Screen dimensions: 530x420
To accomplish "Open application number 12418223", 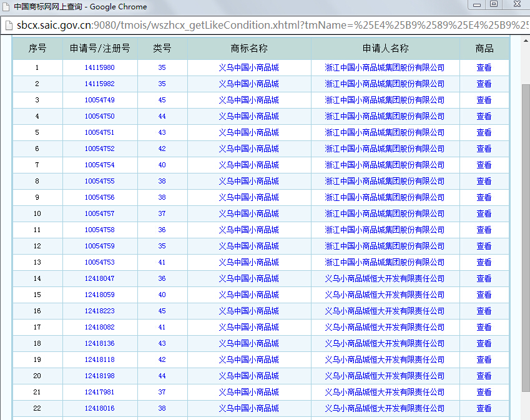I will [x=100, y=311].
